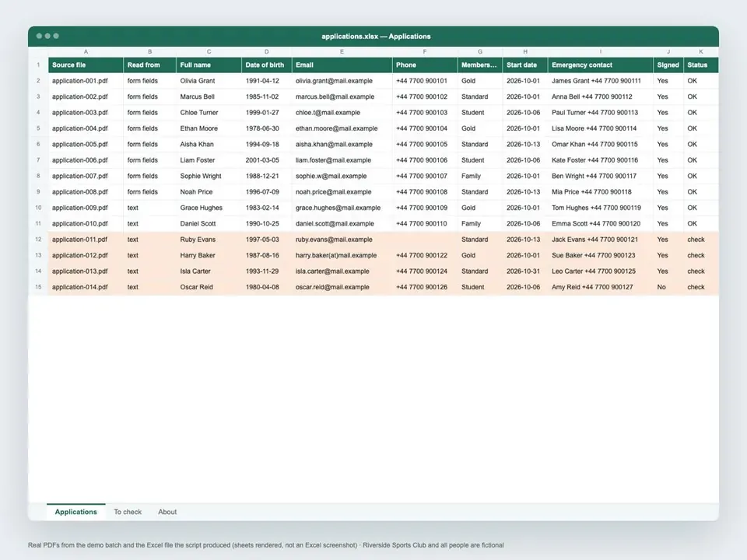
Task: Select the Grace Hughes name cell
Action: (x=209, y=208)
